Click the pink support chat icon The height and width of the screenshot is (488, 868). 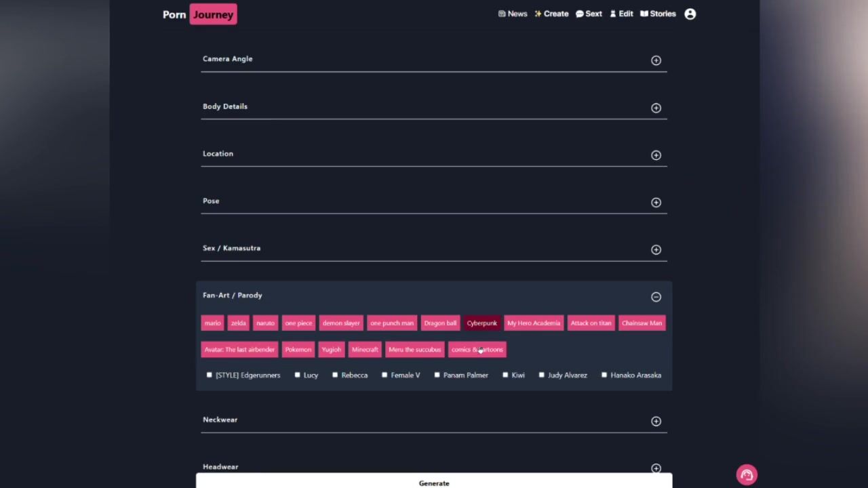tap(747, 475)
